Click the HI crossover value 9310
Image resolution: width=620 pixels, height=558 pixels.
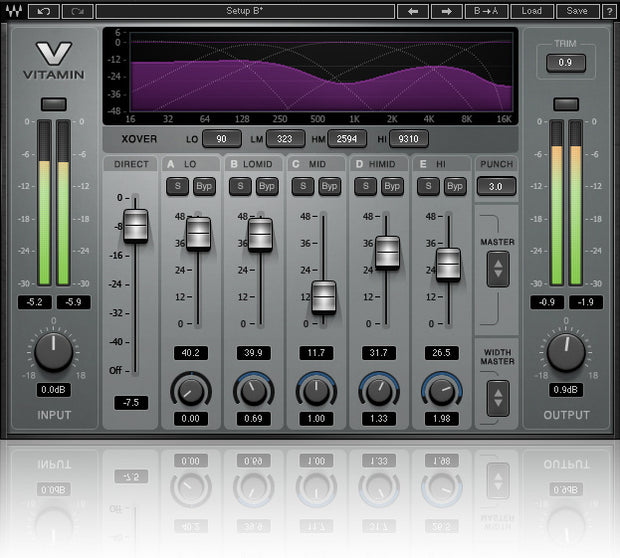pyautogui.click(x=408, y=139)
